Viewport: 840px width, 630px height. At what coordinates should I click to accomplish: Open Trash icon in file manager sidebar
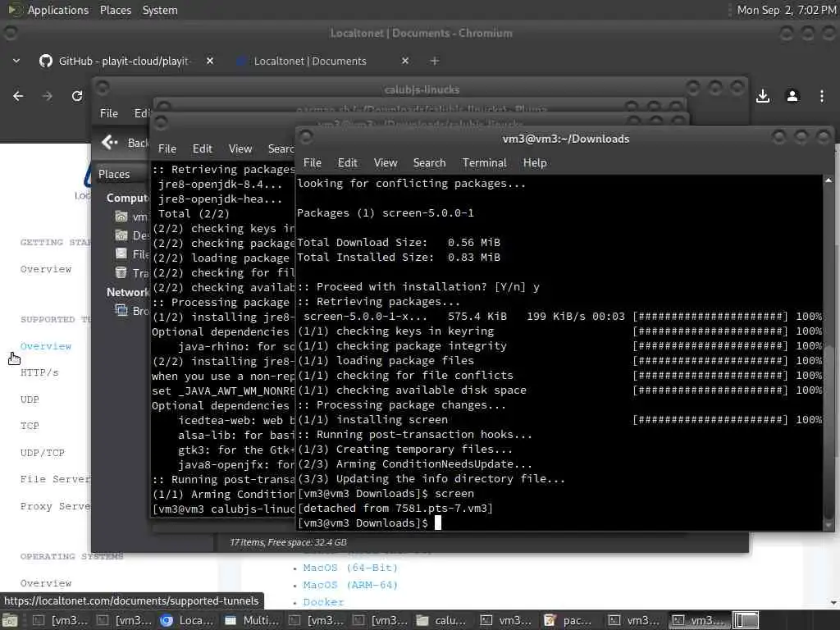click(121, 272)
